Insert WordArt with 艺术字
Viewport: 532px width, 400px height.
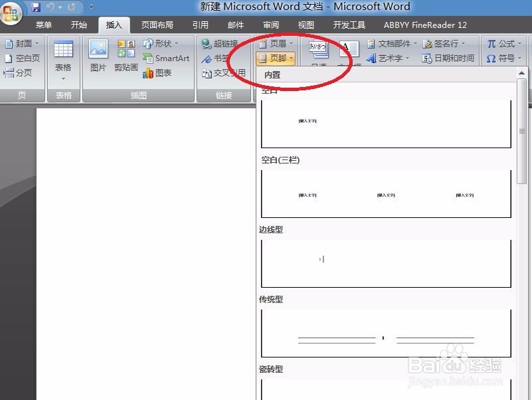click(x=388, y=58)
